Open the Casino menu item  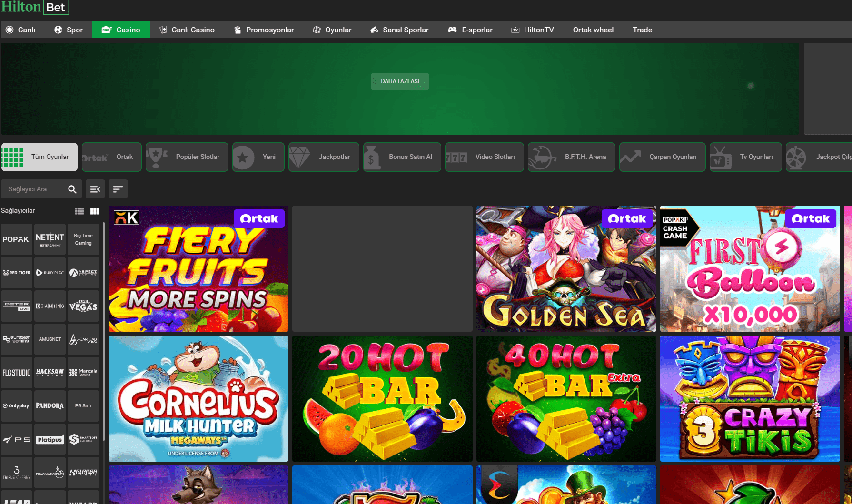pos(121,30)
